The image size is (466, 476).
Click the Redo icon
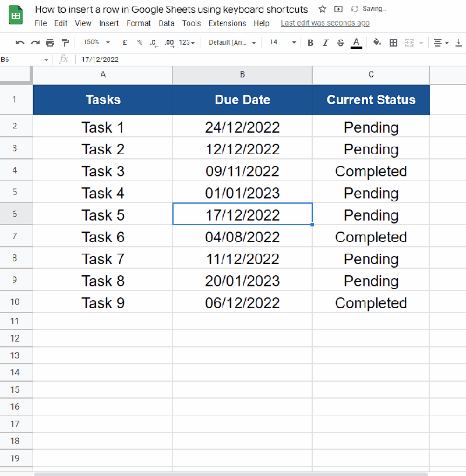tap(35, 42)
